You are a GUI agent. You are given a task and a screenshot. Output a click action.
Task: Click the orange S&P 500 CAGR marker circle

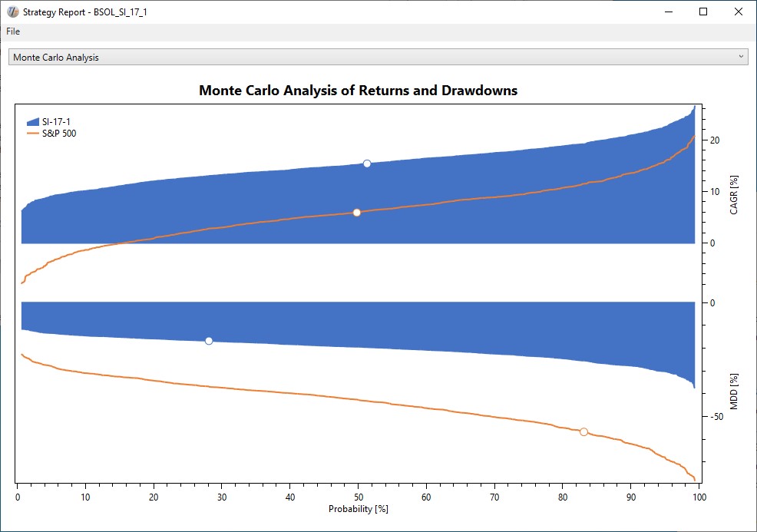[357, 213]
